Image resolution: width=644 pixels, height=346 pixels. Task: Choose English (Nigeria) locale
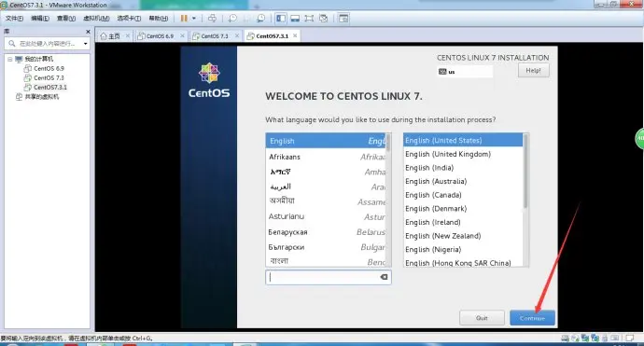click(463, 249)
